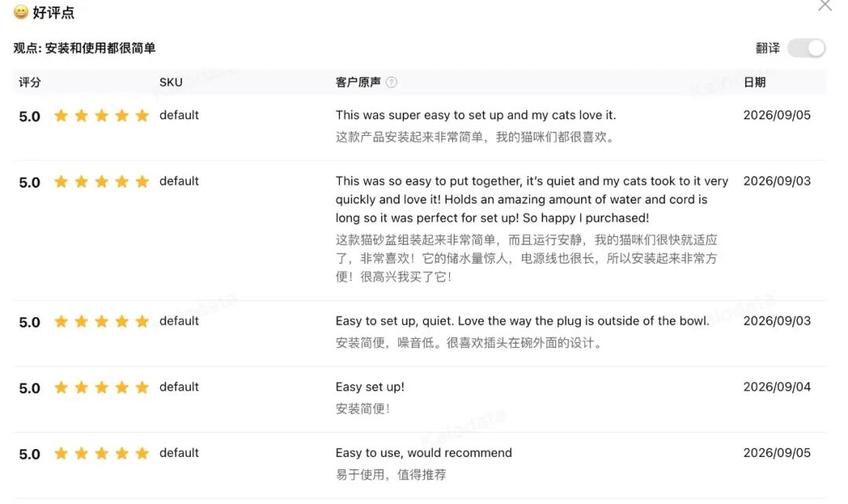
Task: Click the star rating of the first review
Action: tap(101, 115)
